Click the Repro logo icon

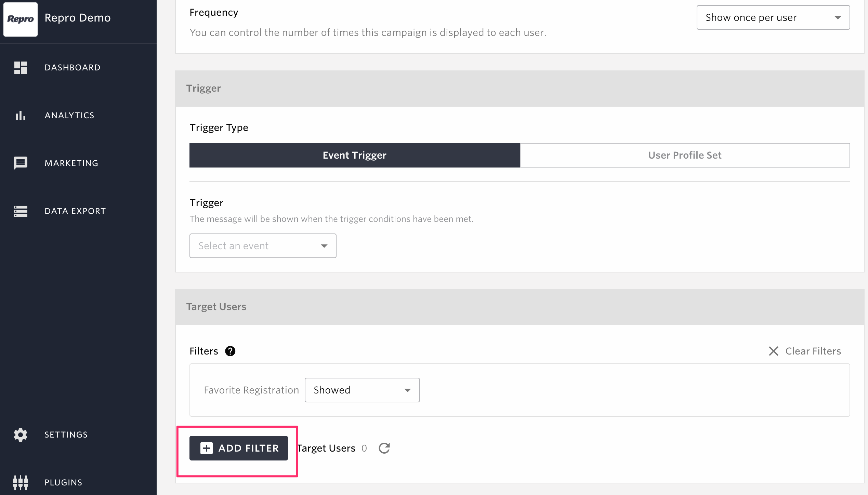tap(21, 19)
